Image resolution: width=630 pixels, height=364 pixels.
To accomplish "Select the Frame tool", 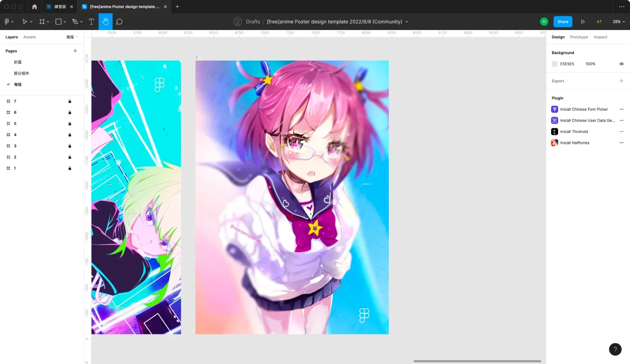I will click(x=42, y=22).
